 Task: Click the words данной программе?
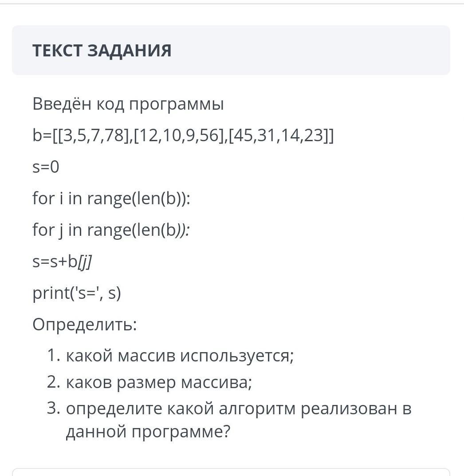tap(148, 432)
